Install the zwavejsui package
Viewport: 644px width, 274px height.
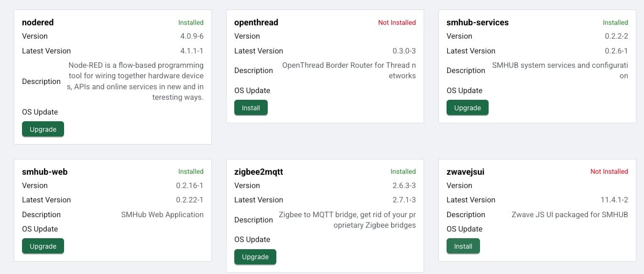pos(463,246)
